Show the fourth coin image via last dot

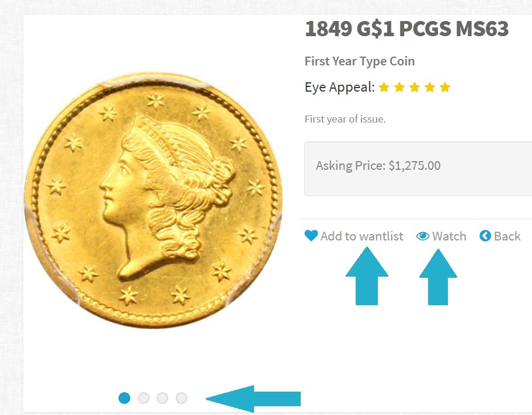pyautogui.click(x=182, y=397)
